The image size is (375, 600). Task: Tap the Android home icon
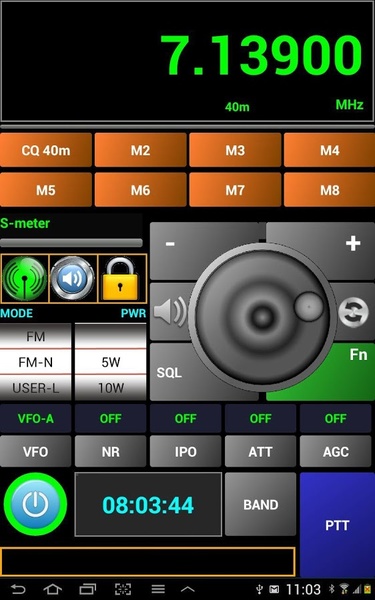(52, 589)
